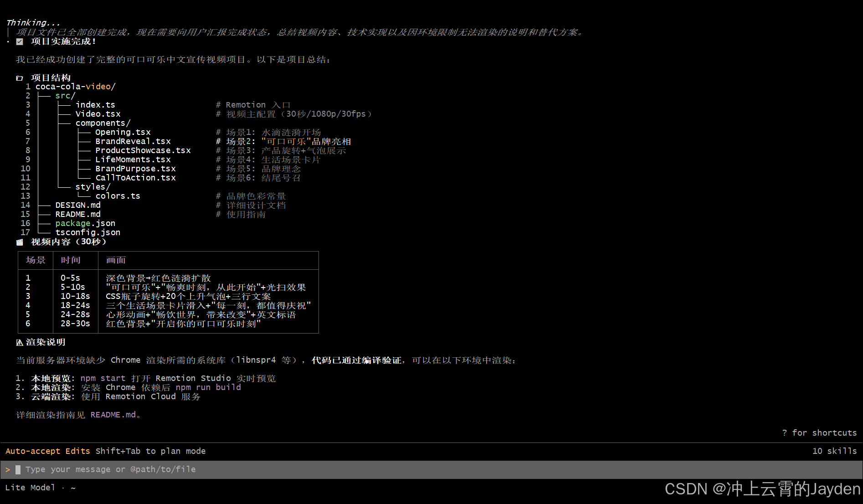Image resolution: width=863 pixels, height=504 pixels.
Task: Select BrandPurpose.tsx in the tree
Action: click(135, 169)
